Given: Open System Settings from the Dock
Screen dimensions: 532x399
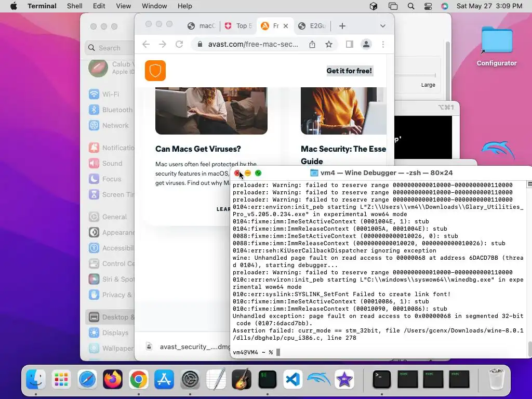Looking at the screenshot, I should pos(190,379).
